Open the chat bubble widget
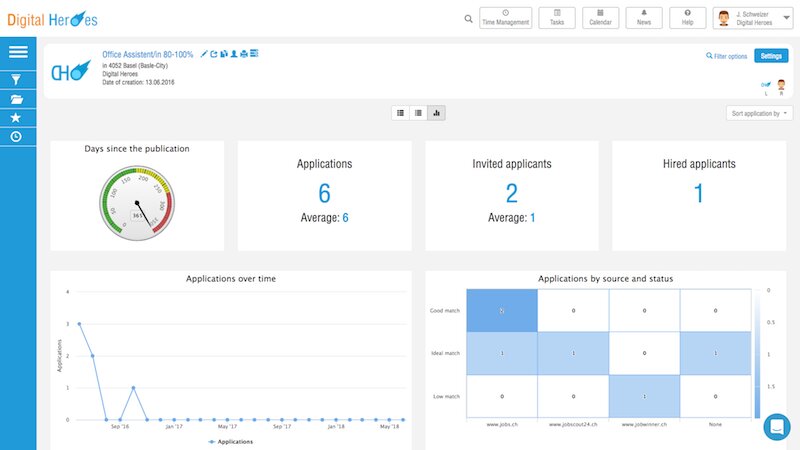800x450 pixels. pos(776,426)
